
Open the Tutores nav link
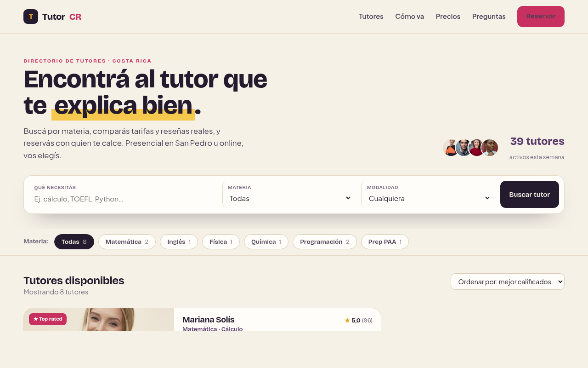tap(371, 17)
